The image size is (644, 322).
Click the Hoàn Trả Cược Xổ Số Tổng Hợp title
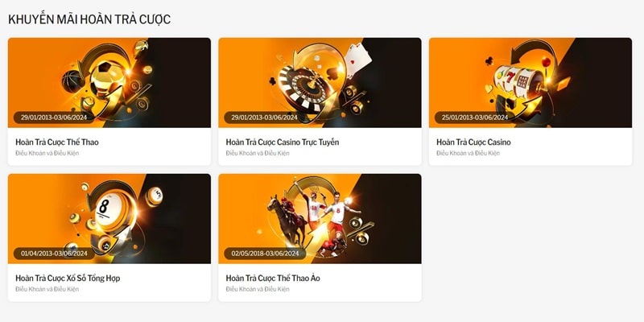(x=68, y=278)
